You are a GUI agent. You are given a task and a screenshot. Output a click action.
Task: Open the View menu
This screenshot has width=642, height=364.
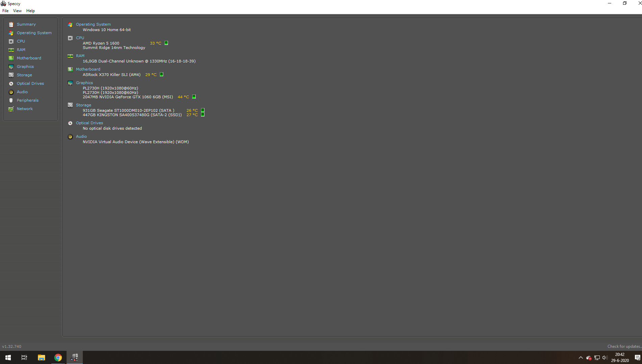[17, 11]
